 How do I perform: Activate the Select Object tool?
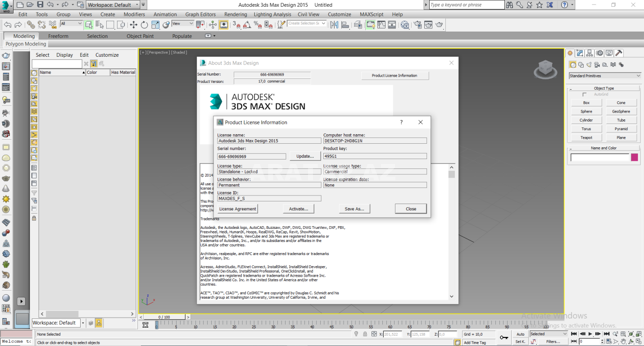(x=89, y=24)
